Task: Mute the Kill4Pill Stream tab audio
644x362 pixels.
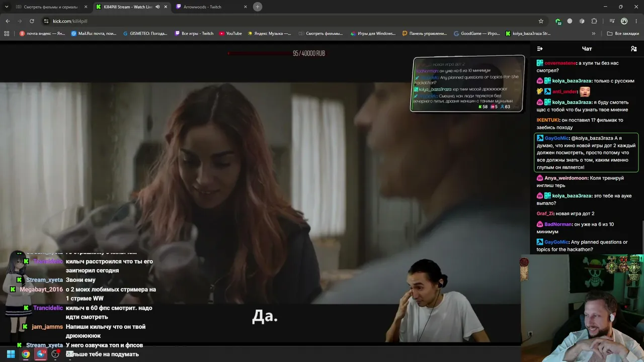Action: point(157,7)
